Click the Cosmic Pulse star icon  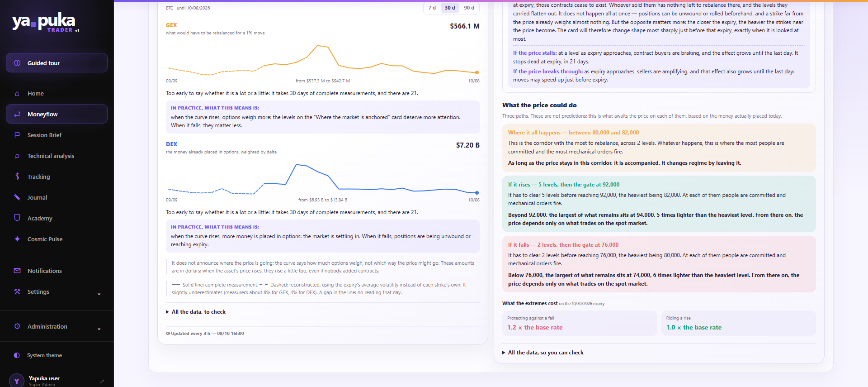[17, 239]
